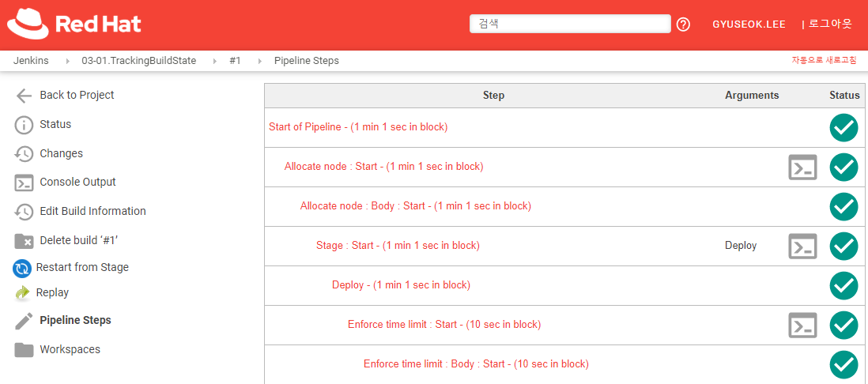Screen dimensions: 868x384
Task: Open Console Output from sidebar
Action: 77,183
